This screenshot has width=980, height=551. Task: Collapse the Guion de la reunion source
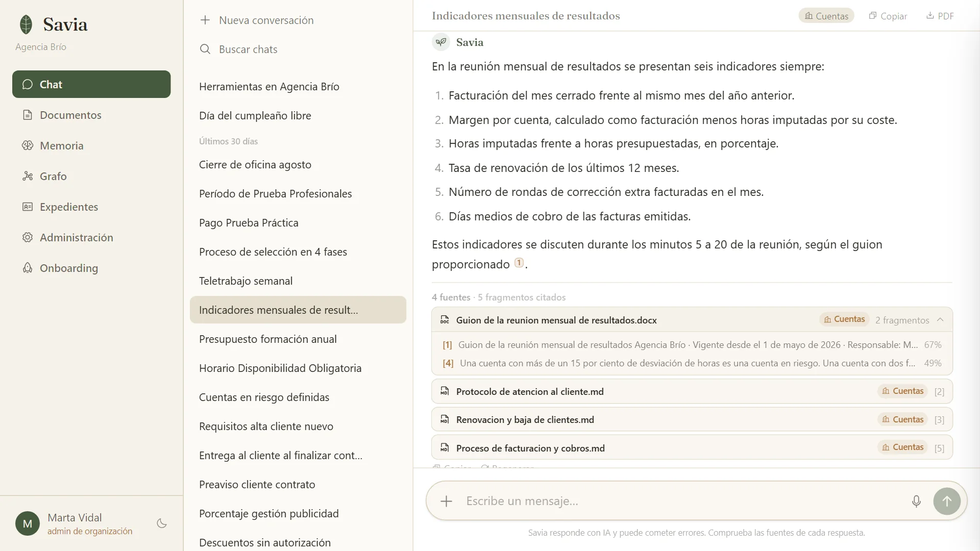coord(940,320)
